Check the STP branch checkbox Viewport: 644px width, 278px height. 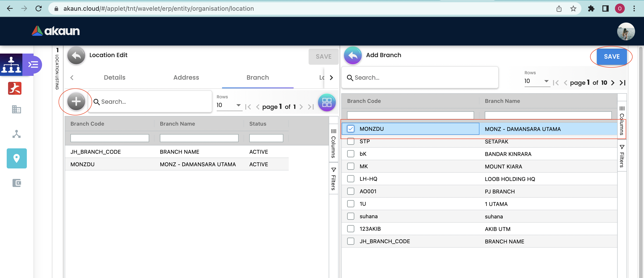click(350, 141)
